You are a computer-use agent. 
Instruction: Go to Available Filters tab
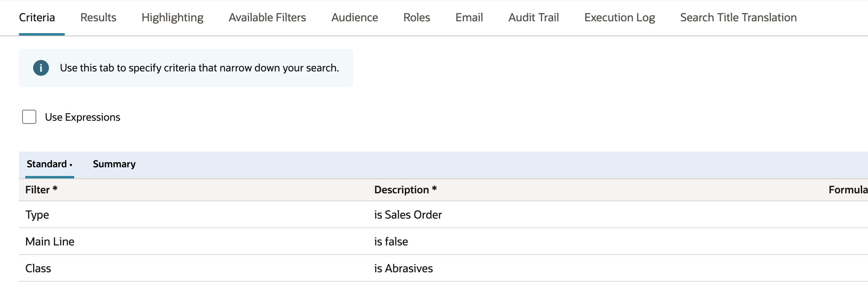(267, 18)
